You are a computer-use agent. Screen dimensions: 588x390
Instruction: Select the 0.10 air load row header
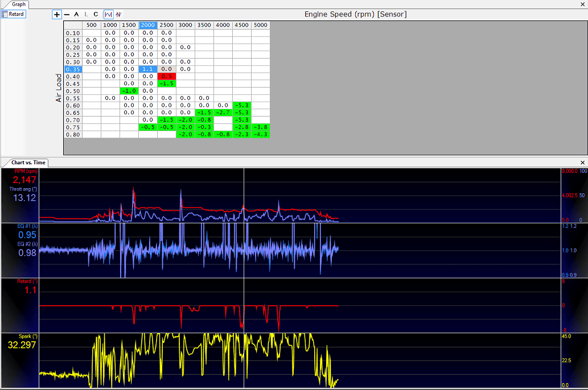click(x=73, y=33)
